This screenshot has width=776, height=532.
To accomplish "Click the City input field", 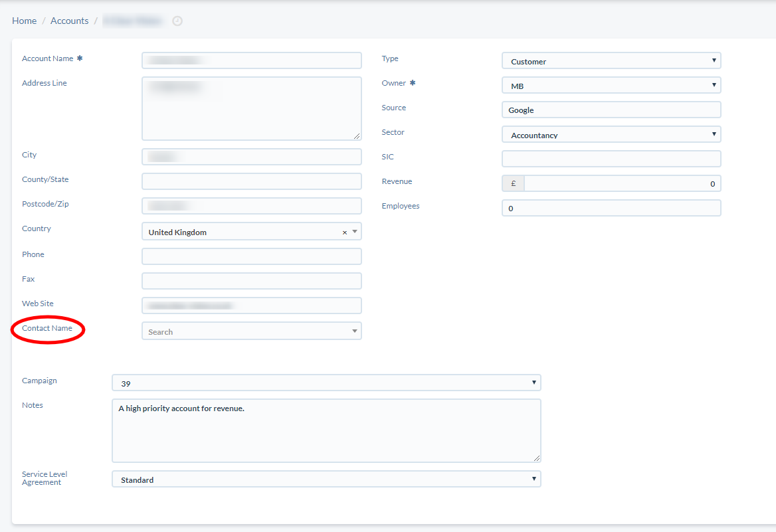I will click(x=251, y=157).
